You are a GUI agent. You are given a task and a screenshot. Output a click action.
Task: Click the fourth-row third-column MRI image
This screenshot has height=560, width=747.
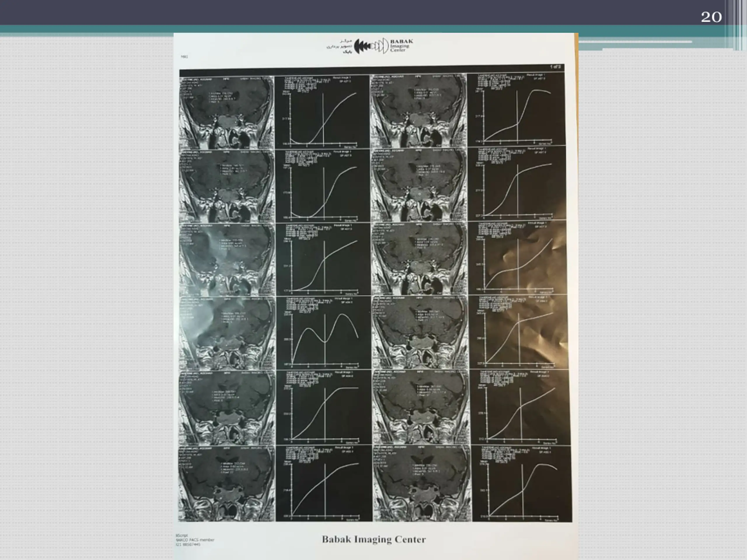420,333
